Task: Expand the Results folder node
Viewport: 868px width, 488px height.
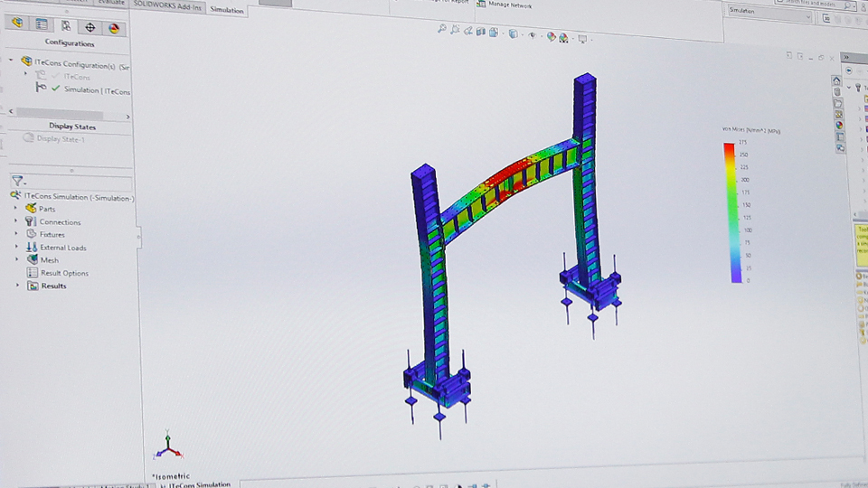Action: coord(16,286)
